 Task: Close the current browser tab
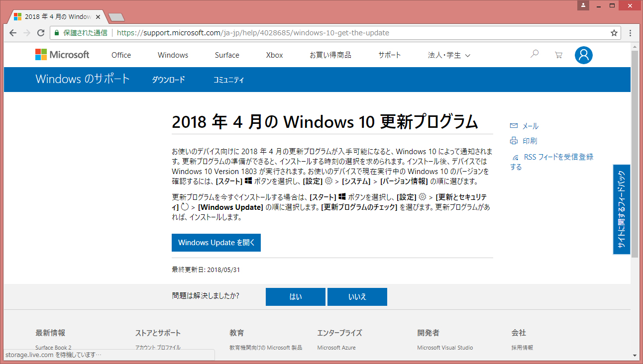[x=98, y=16]
